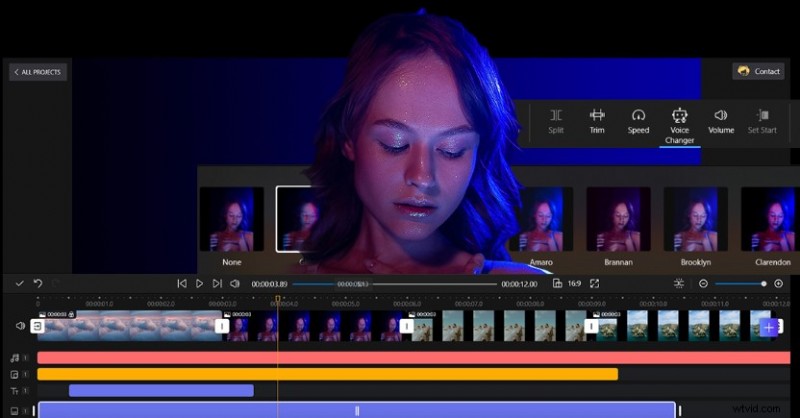
Task: Go back to All Projects
Action: [38, 72]
